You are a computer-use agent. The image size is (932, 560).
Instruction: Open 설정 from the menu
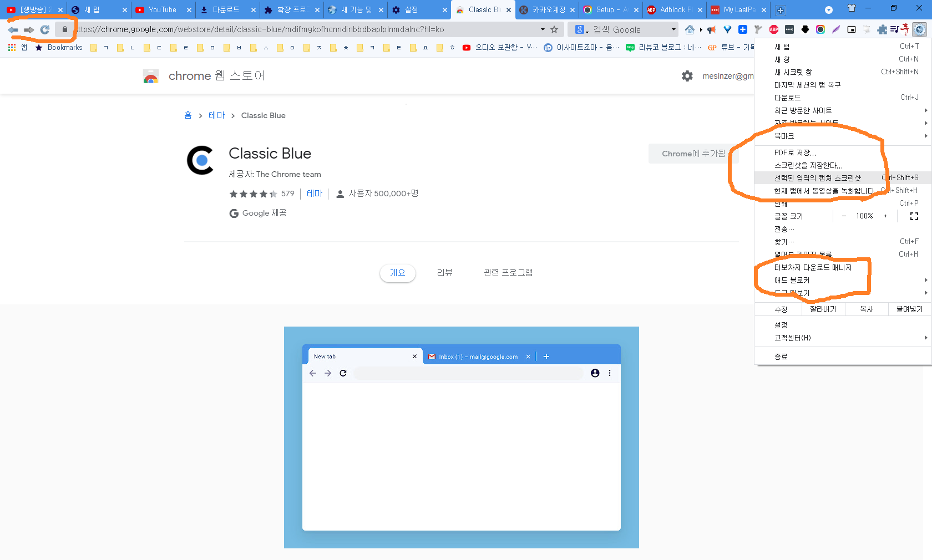click(843, 325)
